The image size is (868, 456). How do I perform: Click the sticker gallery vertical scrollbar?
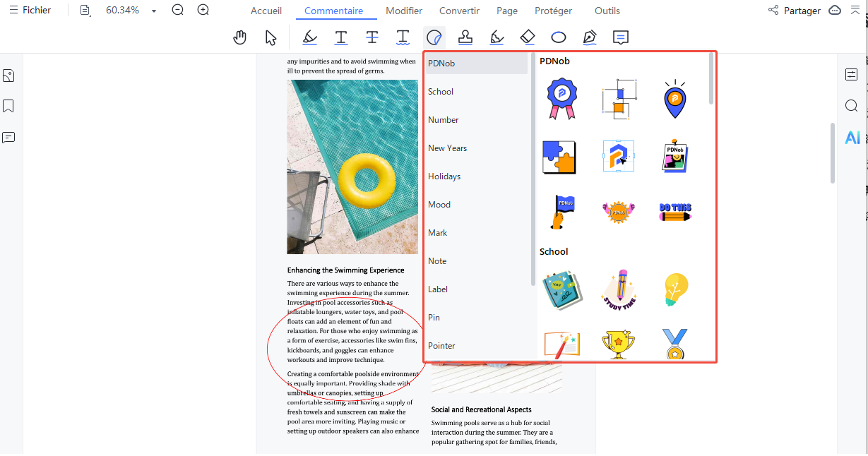pyautogui.click(x=711, y=79)
